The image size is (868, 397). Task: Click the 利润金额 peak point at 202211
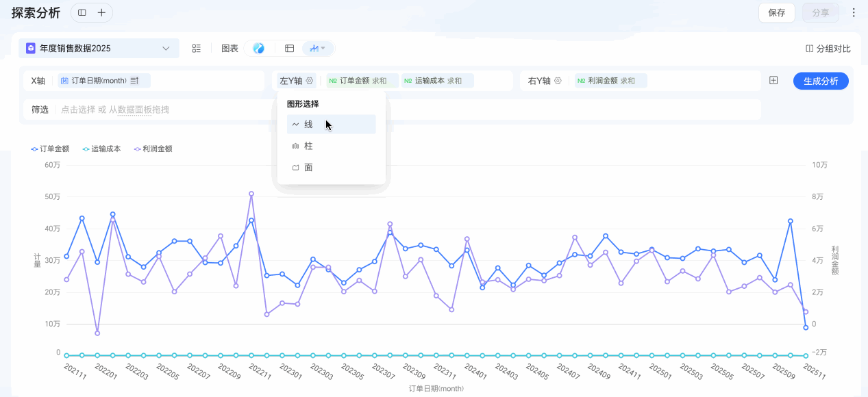251,194
